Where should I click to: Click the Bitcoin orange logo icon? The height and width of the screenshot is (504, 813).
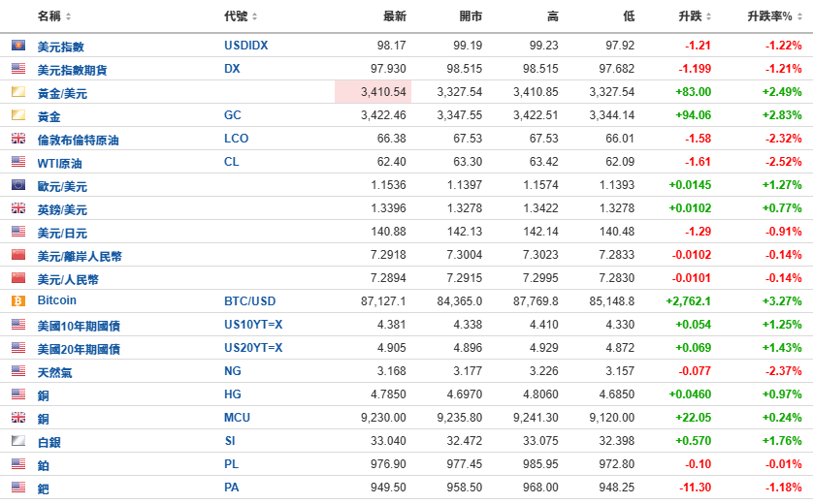point(17,301)
